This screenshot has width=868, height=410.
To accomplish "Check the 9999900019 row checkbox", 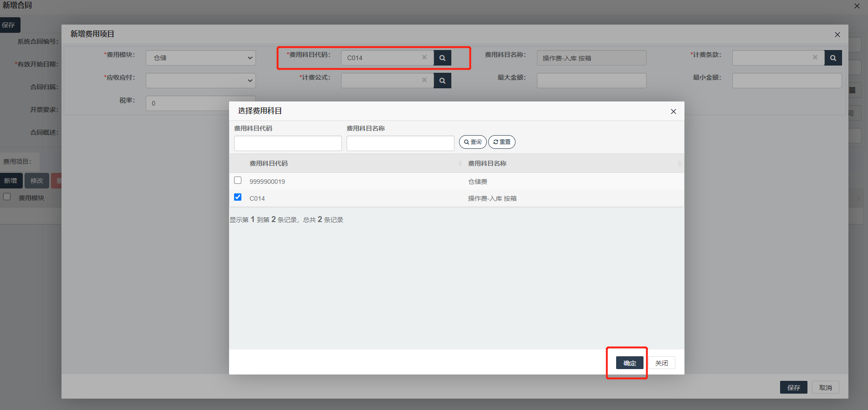I will click(238, 180).
